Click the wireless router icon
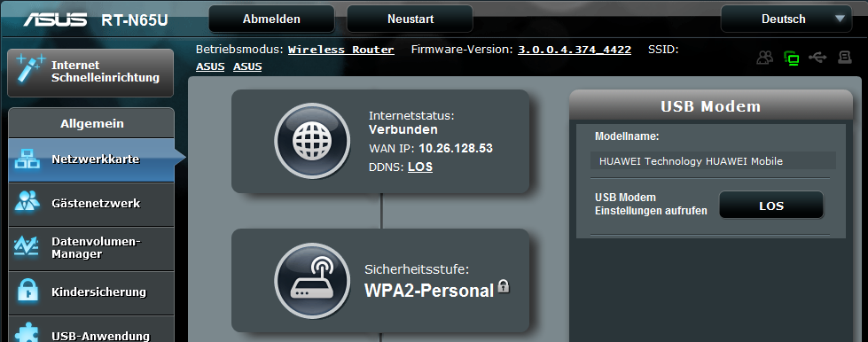 (x=312, y=281)
